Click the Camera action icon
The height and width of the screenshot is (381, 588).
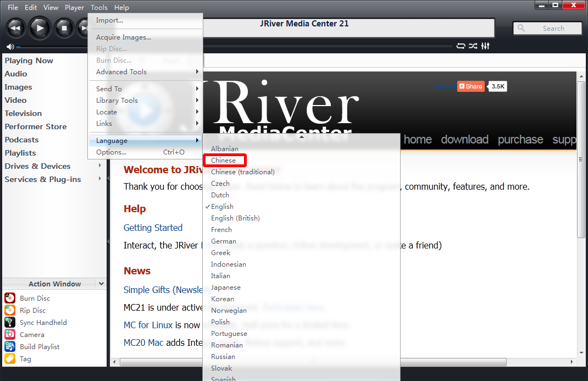point(10,334)
